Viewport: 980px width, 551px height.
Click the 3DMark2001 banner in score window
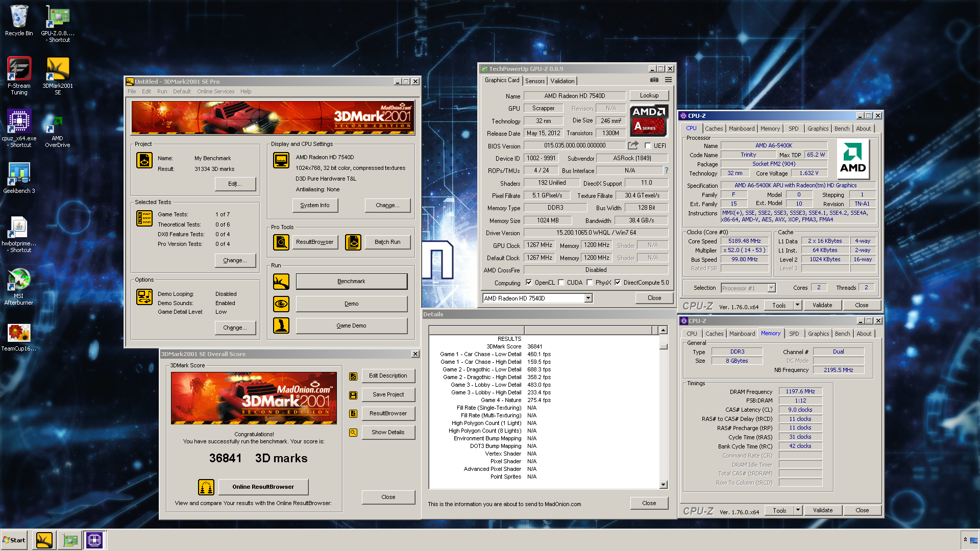[x=254, y=398]
